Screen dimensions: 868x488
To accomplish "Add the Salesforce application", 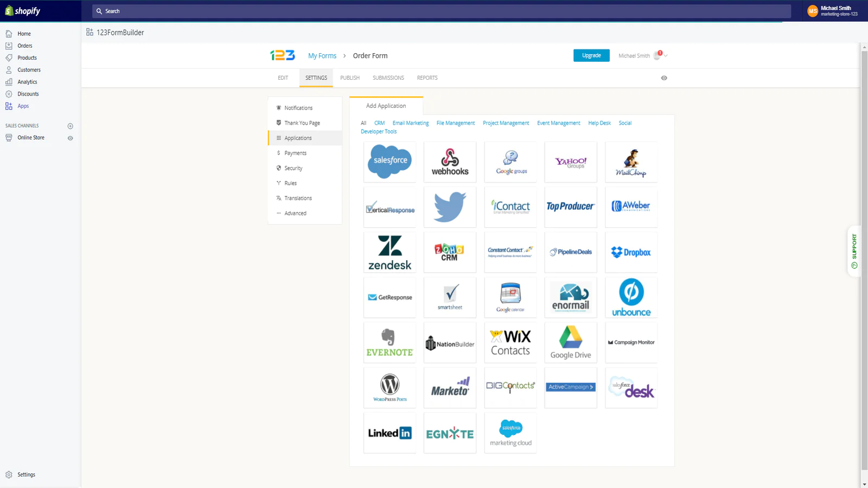I will pos(390,162).
